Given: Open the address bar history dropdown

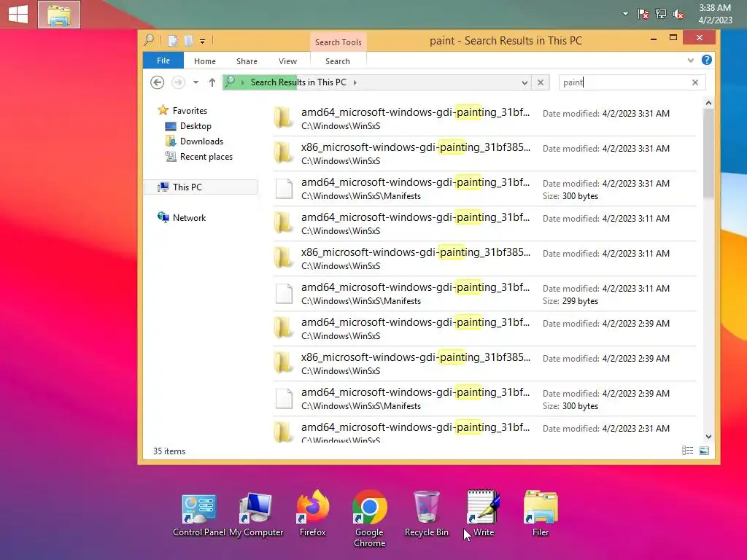Looking at the screenshot, I should pos(525,82).
